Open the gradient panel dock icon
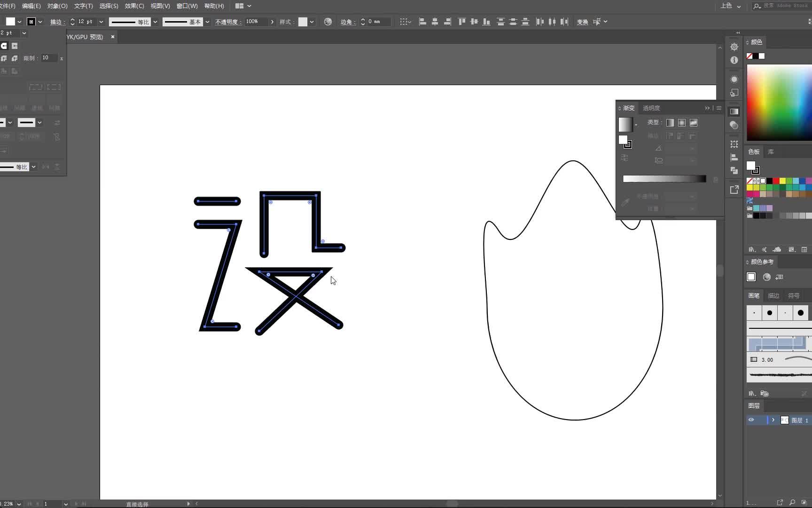The image size is (812, 508). point(734,111)
